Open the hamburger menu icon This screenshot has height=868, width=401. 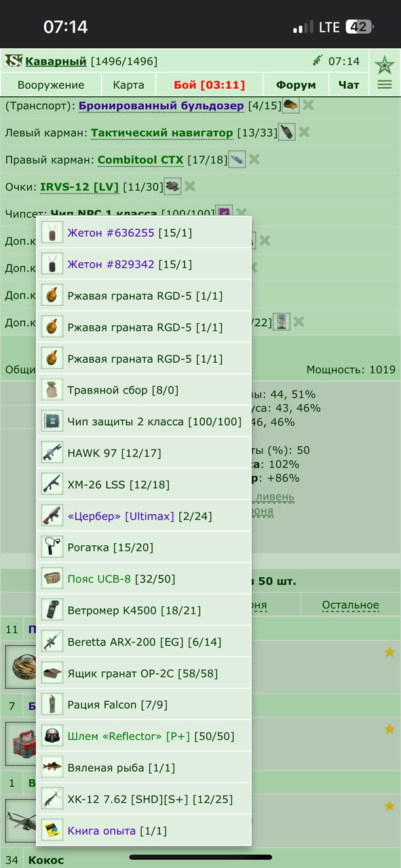click(x=385, y=85)
